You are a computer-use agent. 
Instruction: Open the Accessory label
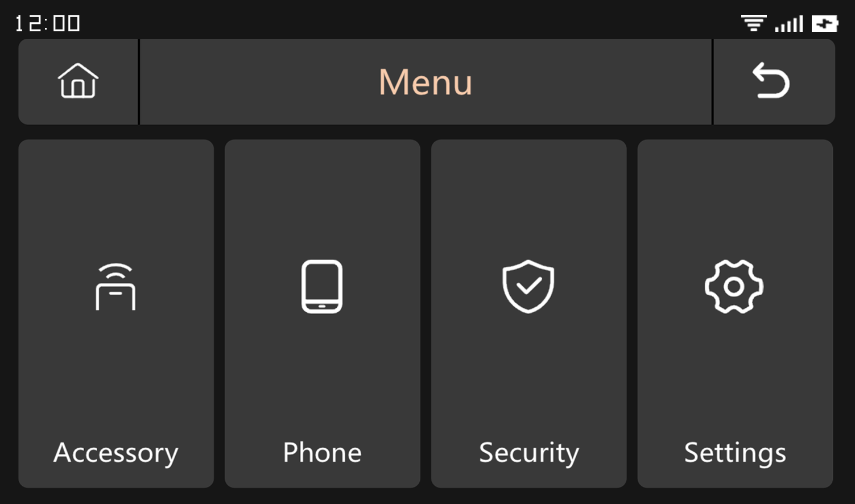tap(116, 453)
